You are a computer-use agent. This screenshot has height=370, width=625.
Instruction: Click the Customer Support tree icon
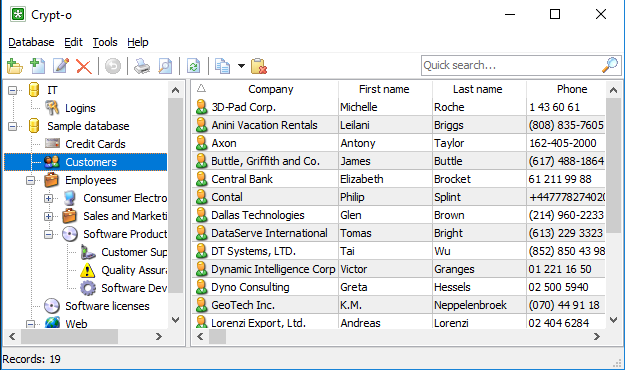(88, 252)
